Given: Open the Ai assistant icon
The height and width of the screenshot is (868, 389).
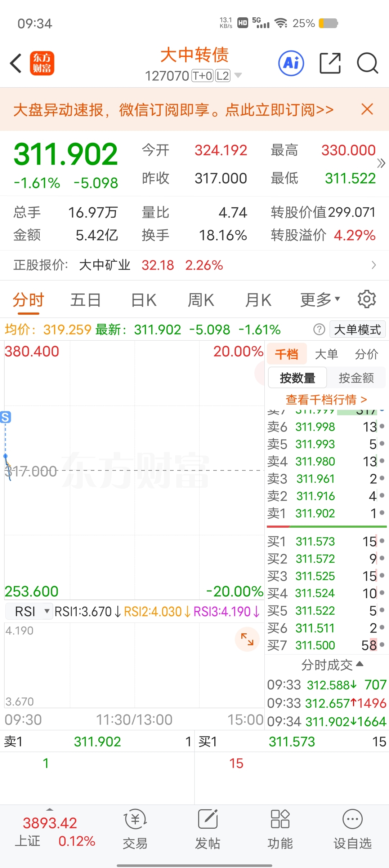Looking at the screenshot, I should [x=291, y=63].
